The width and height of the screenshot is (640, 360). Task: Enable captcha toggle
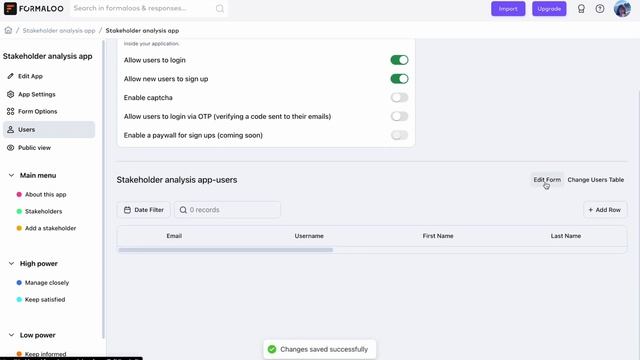[x=399, y=98]
